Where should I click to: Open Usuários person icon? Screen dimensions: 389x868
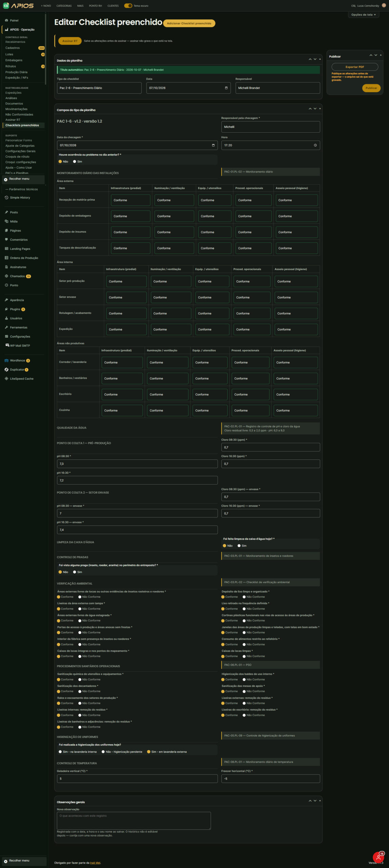coord(6,318)
